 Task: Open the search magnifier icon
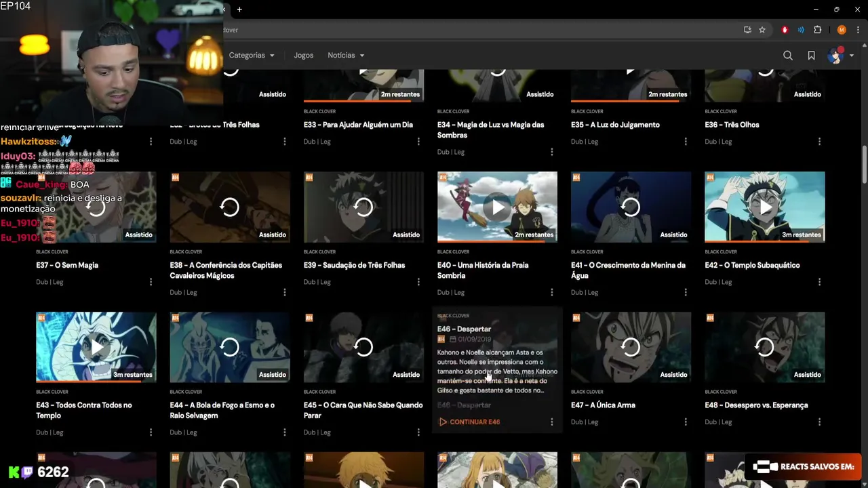click(x=788, y=56)
